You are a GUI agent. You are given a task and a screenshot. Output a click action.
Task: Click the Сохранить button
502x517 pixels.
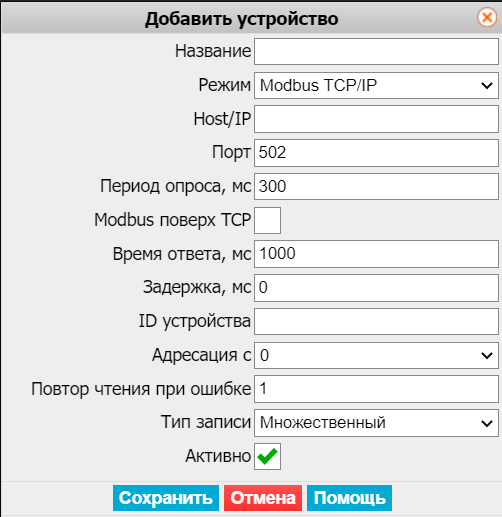tap(166, 498)
